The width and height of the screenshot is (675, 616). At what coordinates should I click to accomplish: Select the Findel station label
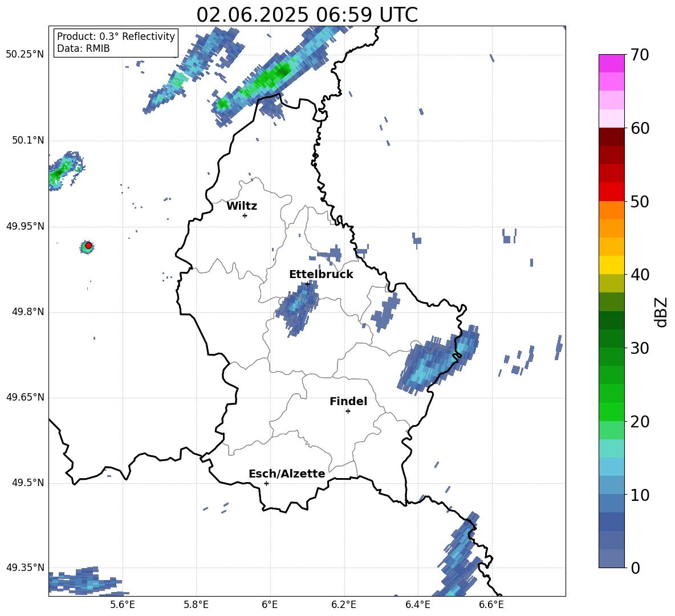coord(348,401)
